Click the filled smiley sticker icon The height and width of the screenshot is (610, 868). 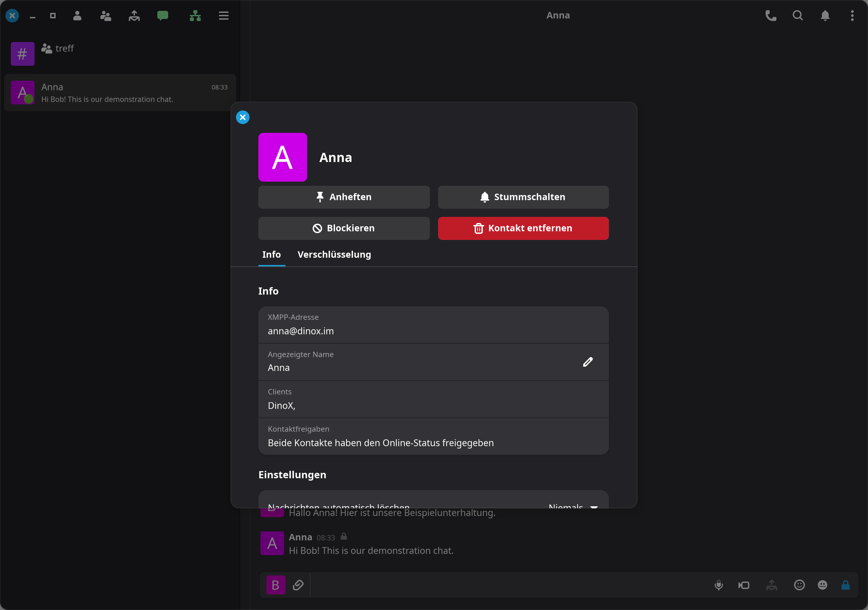[x=822, y=585]
